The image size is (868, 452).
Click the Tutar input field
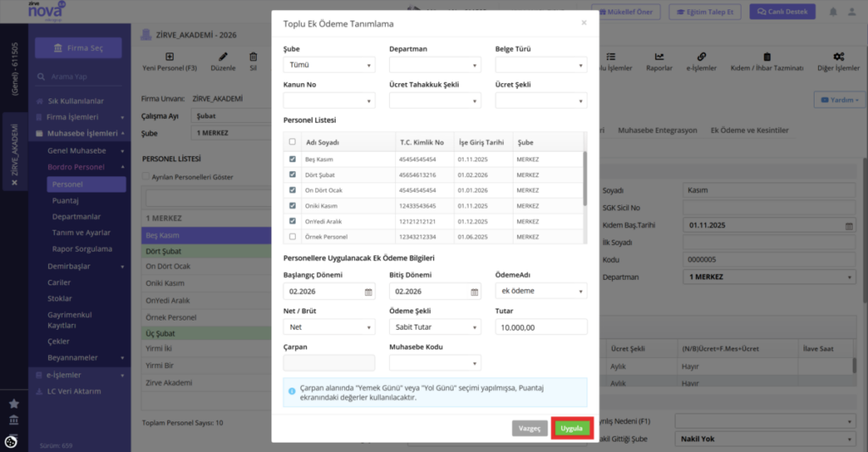click(541, 327)
